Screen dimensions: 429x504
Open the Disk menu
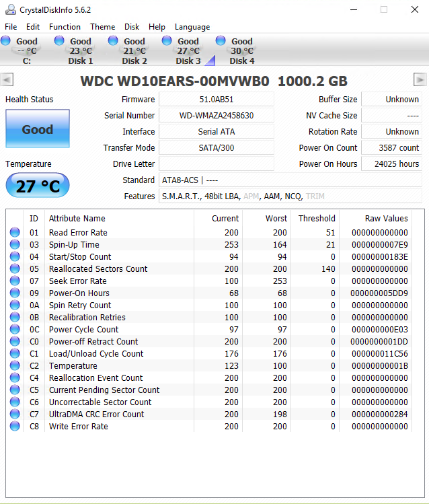[x=132, y=27]
